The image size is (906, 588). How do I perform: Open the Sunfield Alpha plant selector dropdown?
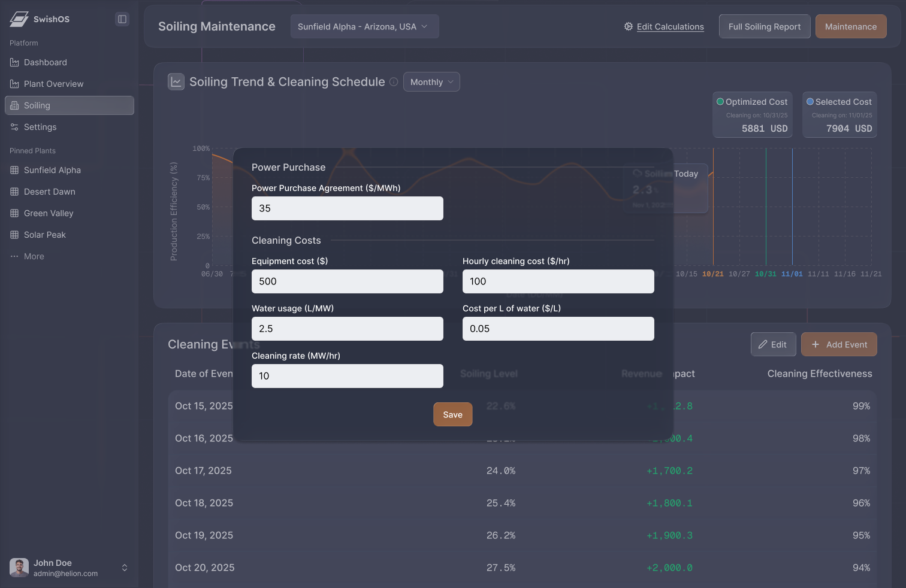click(x=364, y=26)
